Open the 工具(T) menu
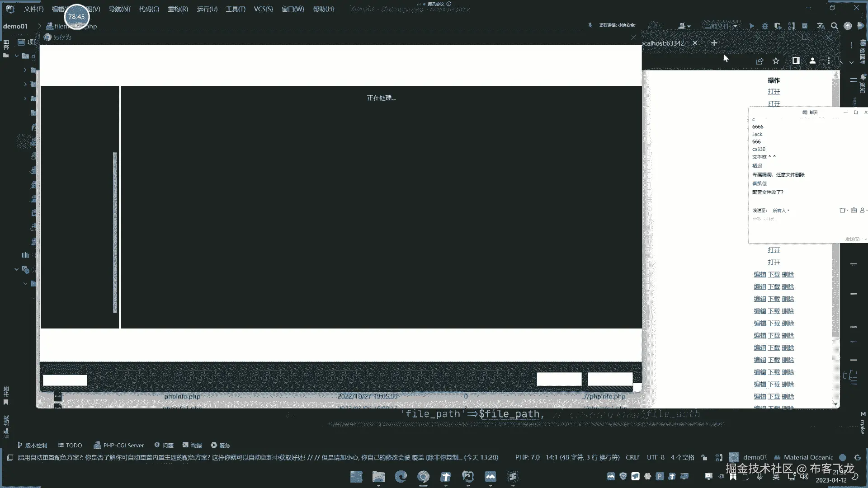 click(x=236, y=9)
